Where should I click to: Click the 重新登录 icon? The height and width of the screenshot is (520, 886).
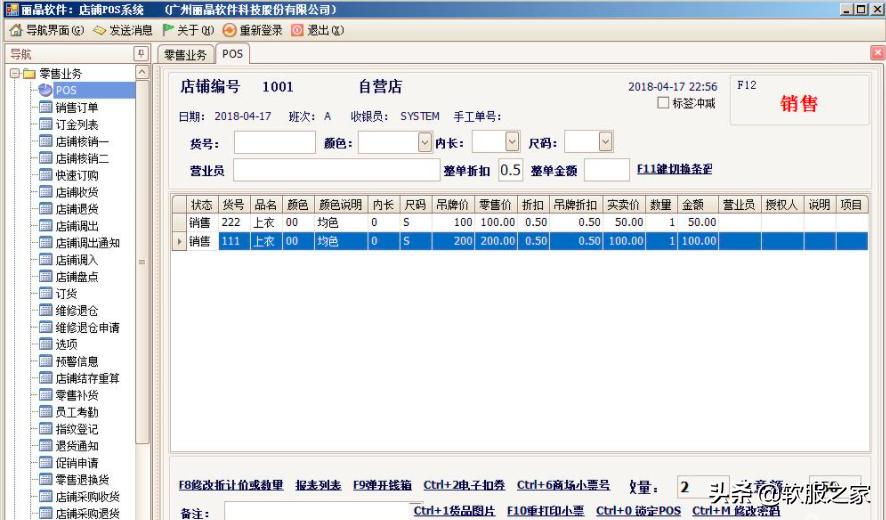(x=229, y=30)
